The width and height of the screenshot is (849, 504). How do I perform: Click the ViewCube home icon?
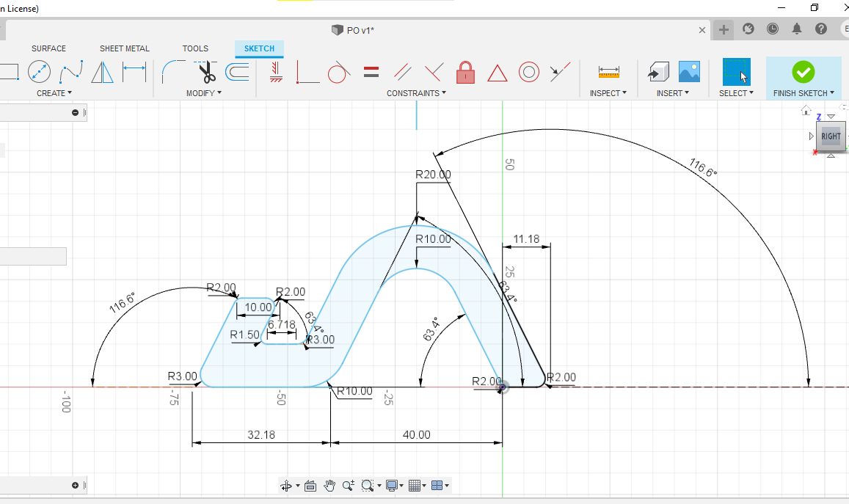point(806,111)
